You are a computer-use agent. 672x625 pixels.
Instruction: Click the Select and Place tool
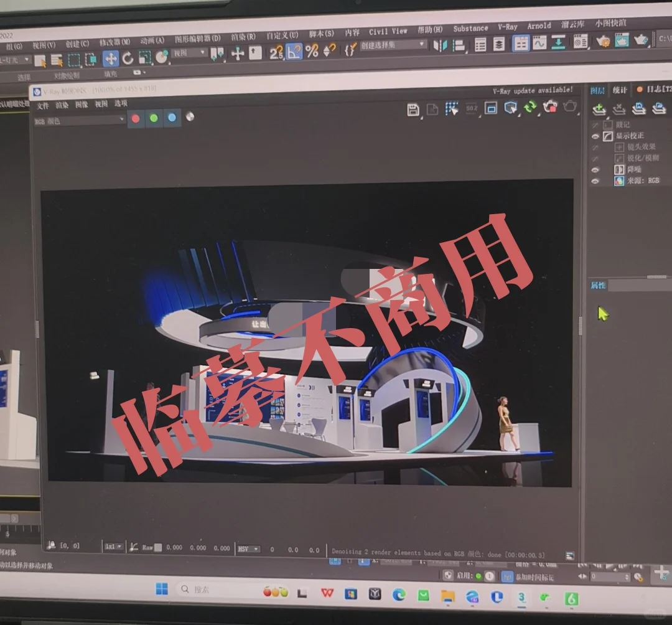162,57
